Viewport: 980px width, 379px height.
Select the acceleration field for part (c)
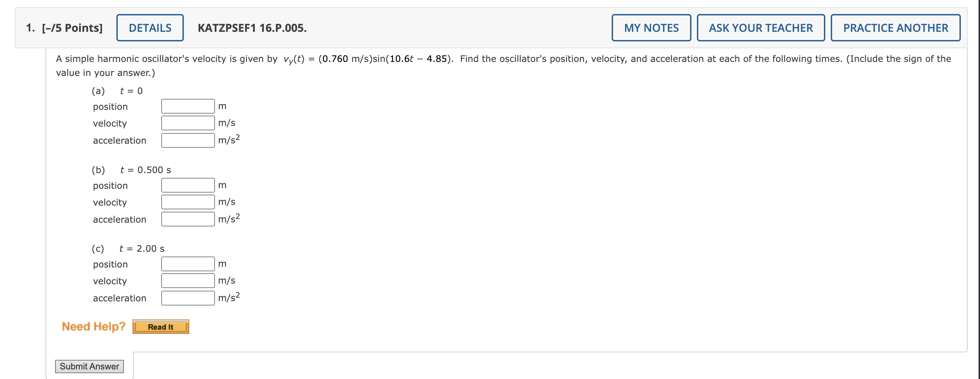(x=188, y=298)
